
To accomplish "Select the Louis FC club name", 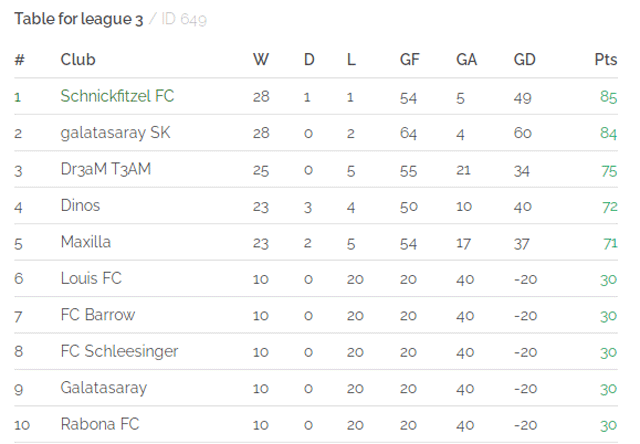I will 91,278.
